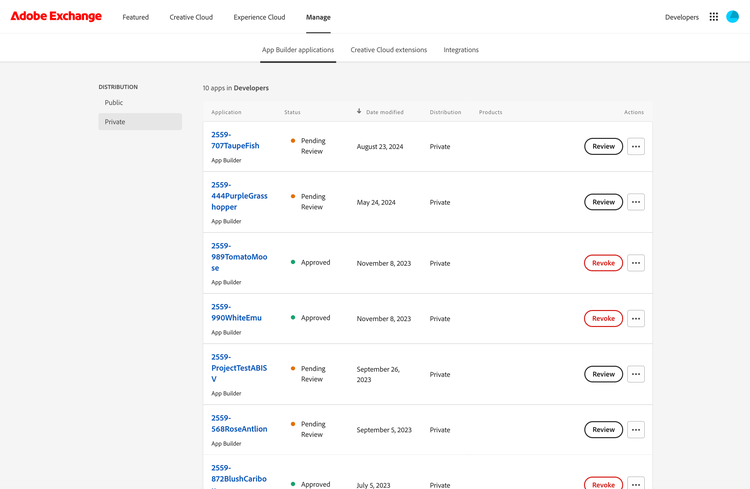Open the Integrations tab
This screenshot has width=750, height=489.
[461, 50]
